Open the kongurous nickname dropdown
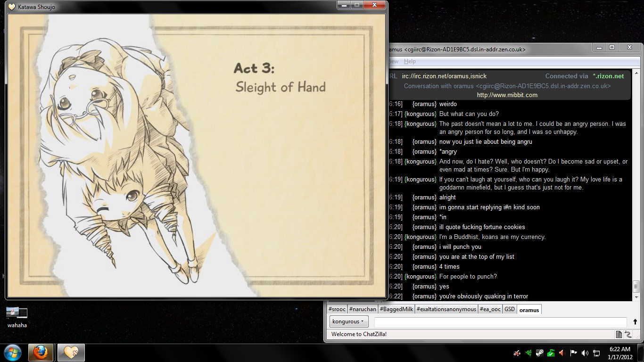This screenshot has height=362, width=644. [348, 321]
